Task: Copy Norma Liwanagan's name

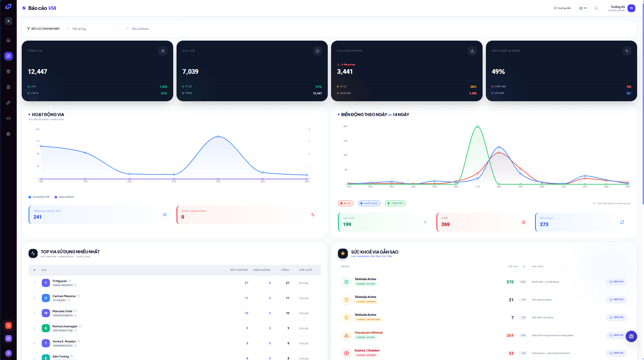Action: coord(80,326)
